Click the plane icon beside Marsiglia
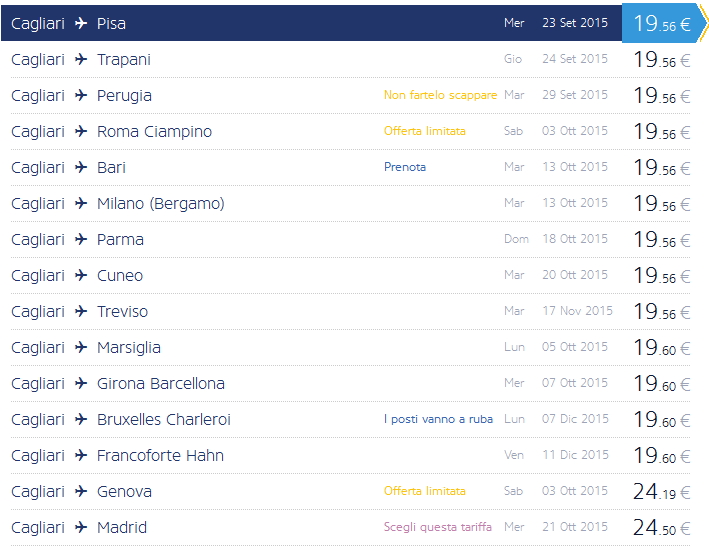Image resolution: width=709 pixels, height=548 pixels. click(x=81, y=347)
